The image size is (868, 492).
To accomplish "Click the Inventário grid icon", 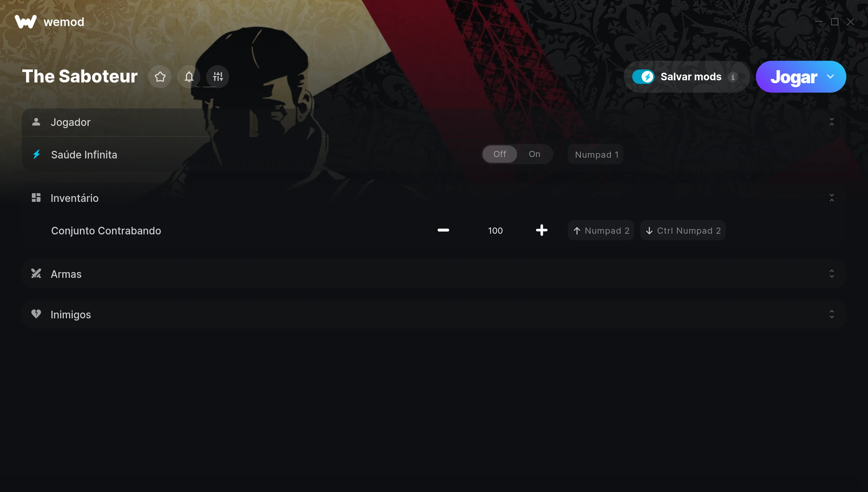I will (x=36, y=198).
